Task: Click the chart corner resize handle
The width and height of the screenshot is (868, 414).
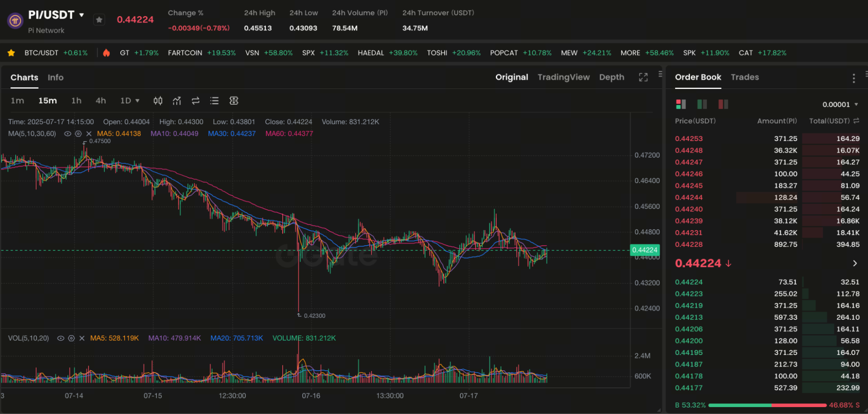Action: 659,410
